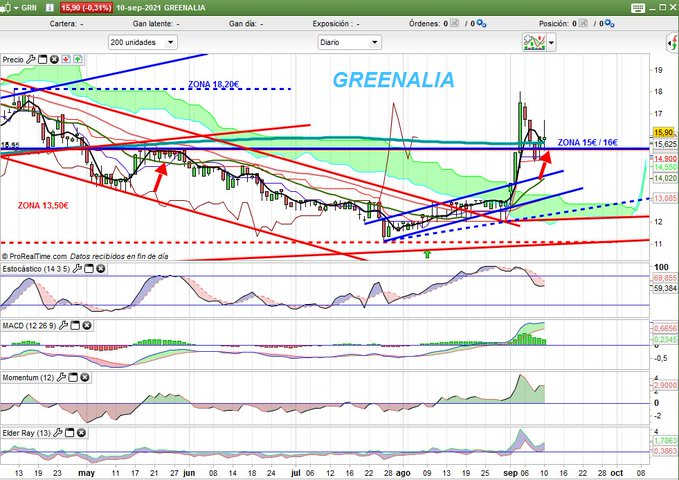Screen dimensions: 679x480
Task: Expand the arrow beside the indicators icon
Action: click(551, 42)
